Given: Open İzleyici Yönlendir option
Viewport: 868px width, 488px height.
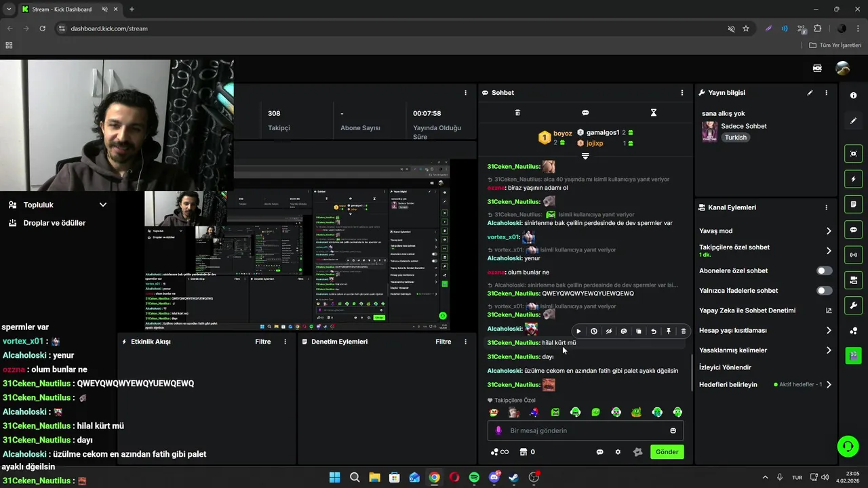Looking at the screenshot, I should [x=726, y=367].
